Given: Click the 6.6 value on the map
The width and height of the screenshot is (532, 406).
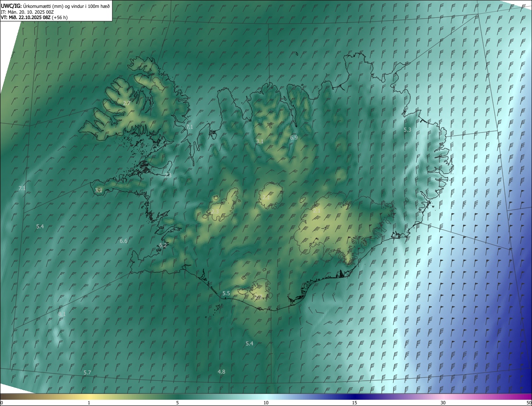Looking at the screenshot, I should [x=123, y=241].
